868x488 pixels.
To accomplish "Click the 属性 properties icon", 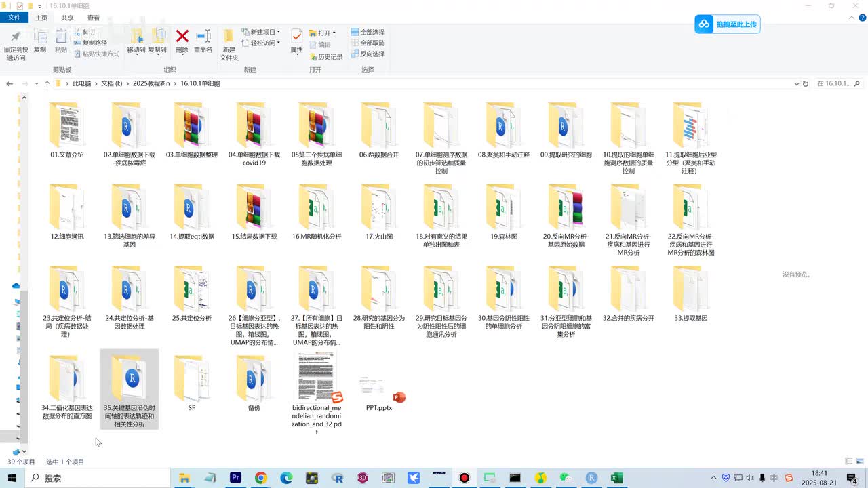I will point(296,37).
